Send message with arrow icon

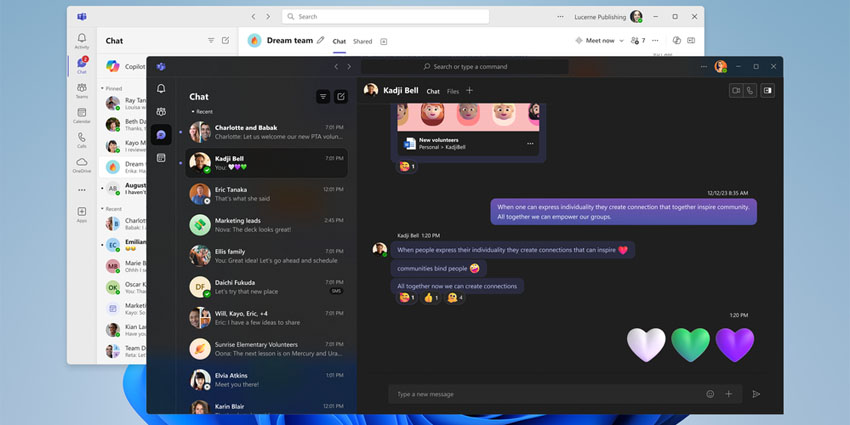756,394
